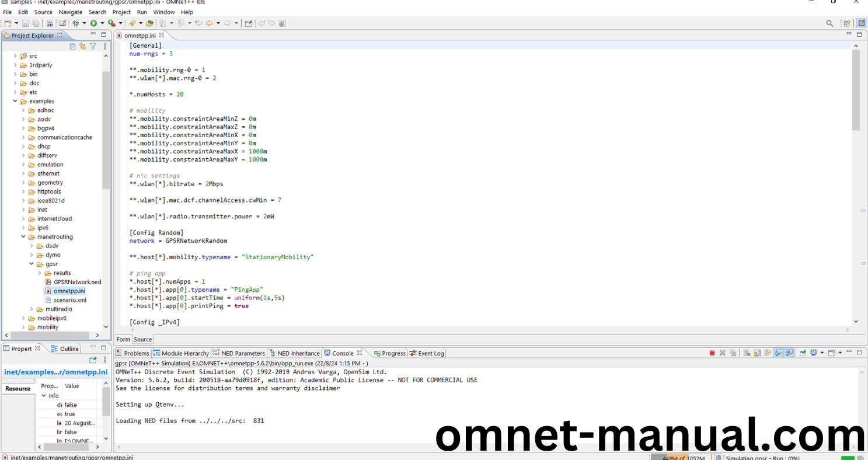Image resolution: width=868 pixels, height=460 pixels.
Task: Click the Project Explorer filter funnel icon
Action: coord(93,47)
